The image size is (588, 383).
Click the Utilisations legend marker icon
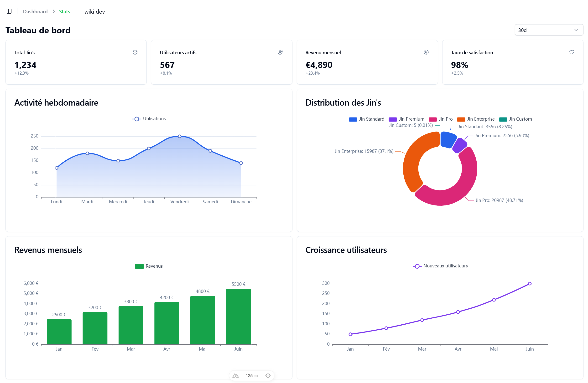click(136, 119)
